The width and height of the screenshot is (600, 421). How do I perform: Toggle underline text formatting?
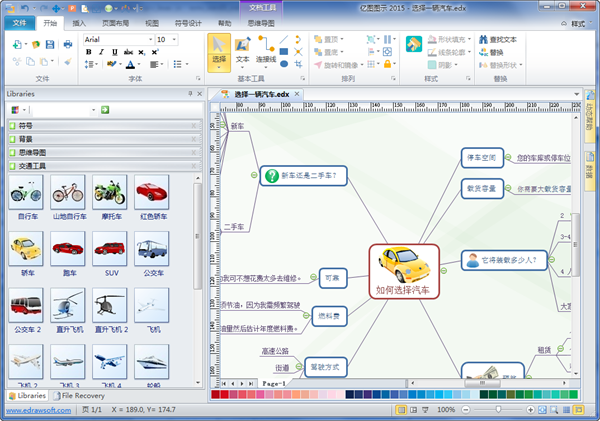pyautogui.click(x=116, y=53)
